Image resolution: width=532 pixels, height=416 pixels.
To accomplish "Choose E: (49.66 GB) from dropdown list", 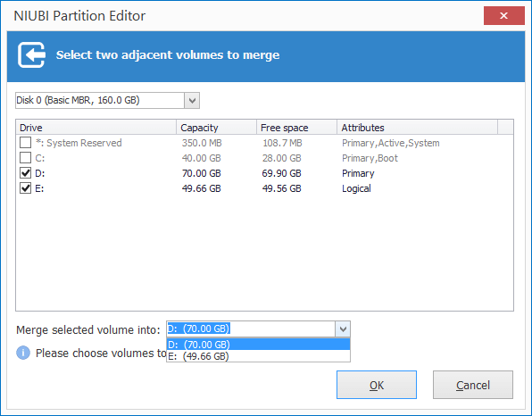I will [258, 356].
